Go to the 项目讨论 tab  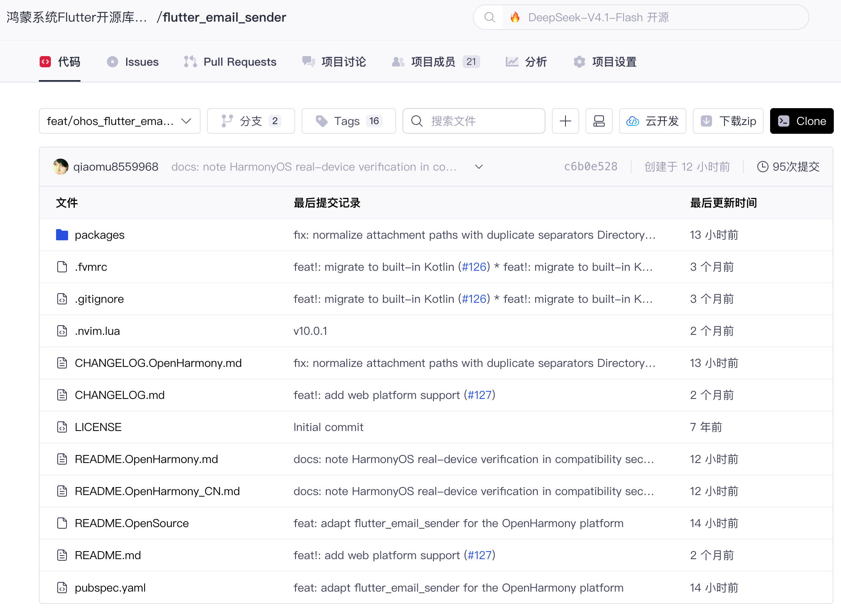[x=334, y=62]
